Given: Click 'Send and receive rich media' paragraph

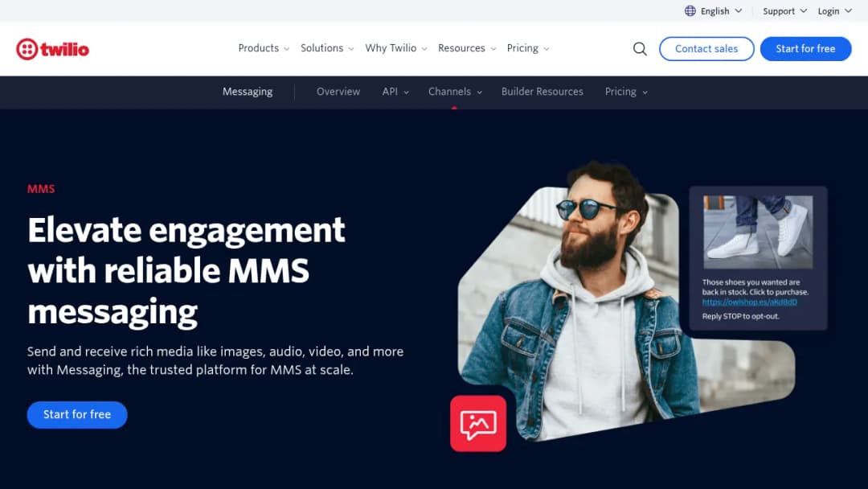Looking at the screenshot, I should coord(215,360).
